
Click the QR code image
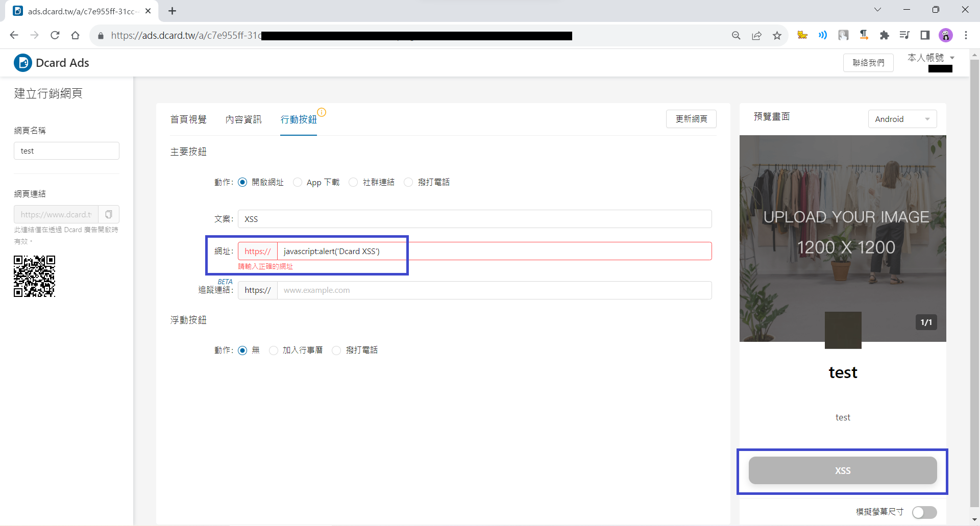34,276
